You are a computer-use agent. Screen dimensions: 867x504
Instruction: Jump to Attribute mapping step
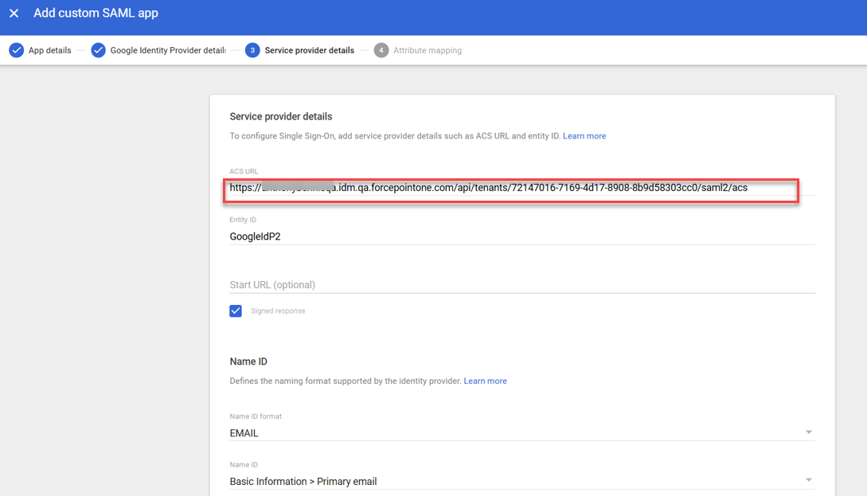click(x=427, y=50)
